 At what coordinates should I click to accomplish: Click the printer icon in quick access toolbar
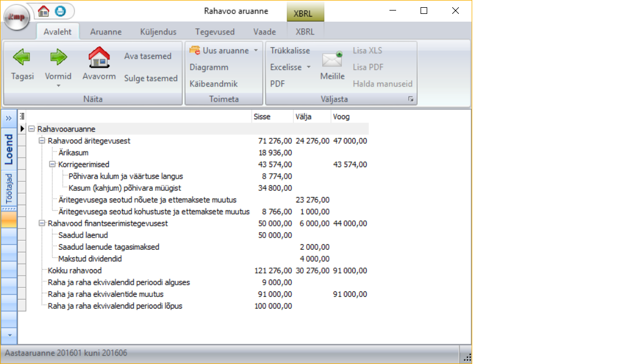coord(60,11)
